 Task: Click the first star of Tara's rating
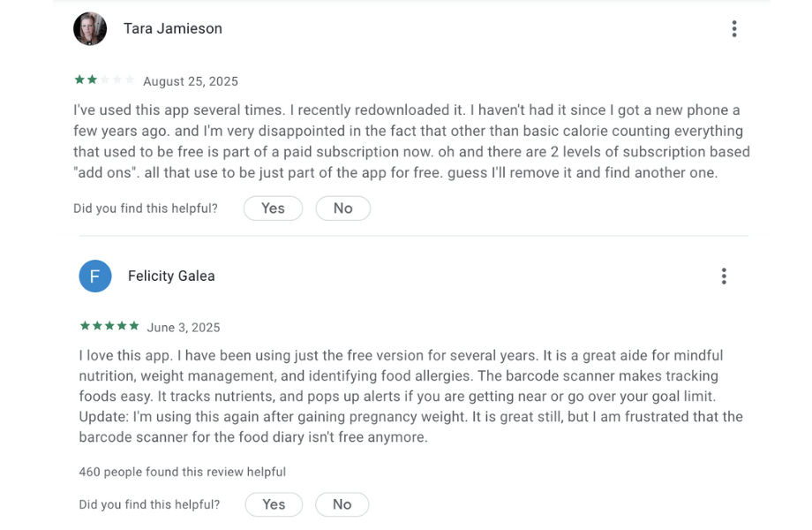tap(79, 79)
